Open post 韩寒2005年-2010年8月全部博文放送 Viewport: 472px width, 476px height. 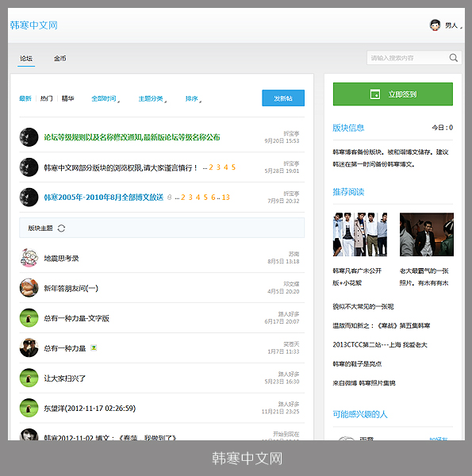tap(104, 198)
